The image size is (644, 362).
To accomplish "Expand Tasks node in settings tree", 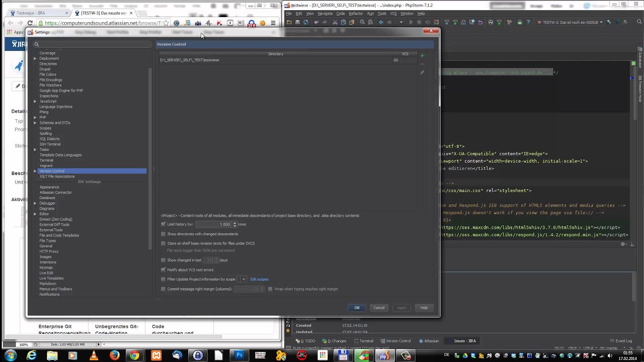I will (x=35, y=149).
